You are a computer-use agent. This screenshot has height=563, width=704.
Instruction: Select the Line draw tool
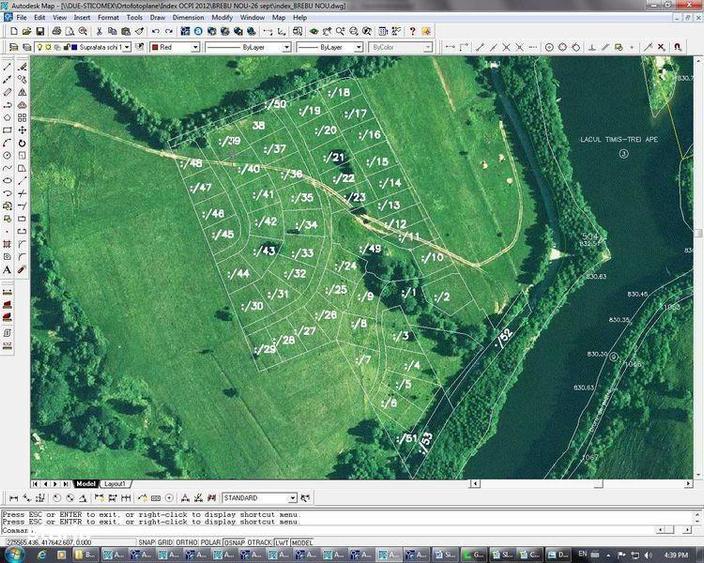(7, 67)
